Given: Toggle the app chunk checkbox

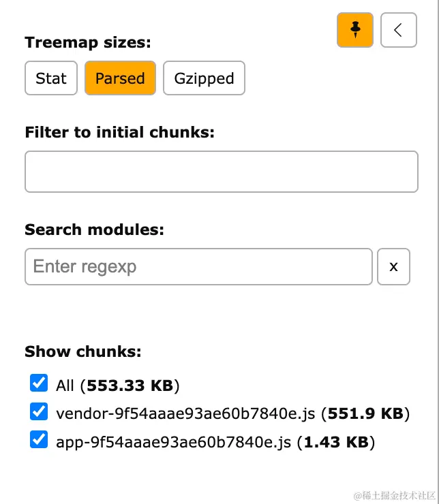Looking at the screenshot, I should tap(39, 441).
